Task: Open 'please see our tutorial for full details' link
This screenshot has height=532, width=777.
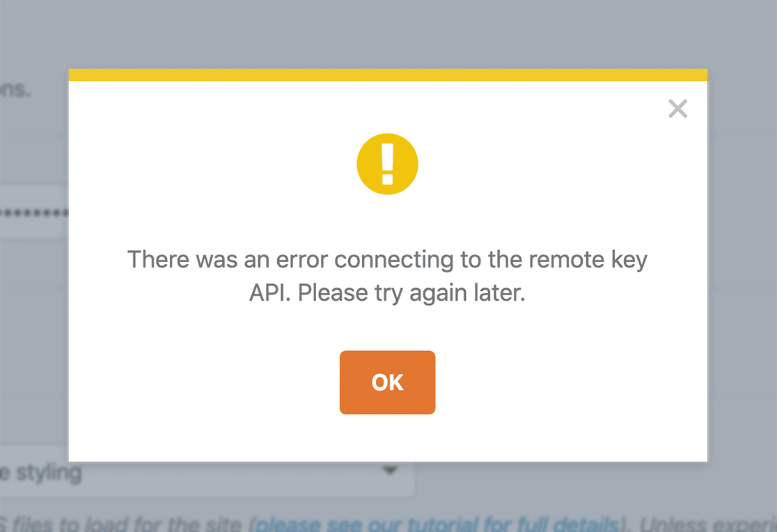Action: pyautogui.click(x=437, y=524)
